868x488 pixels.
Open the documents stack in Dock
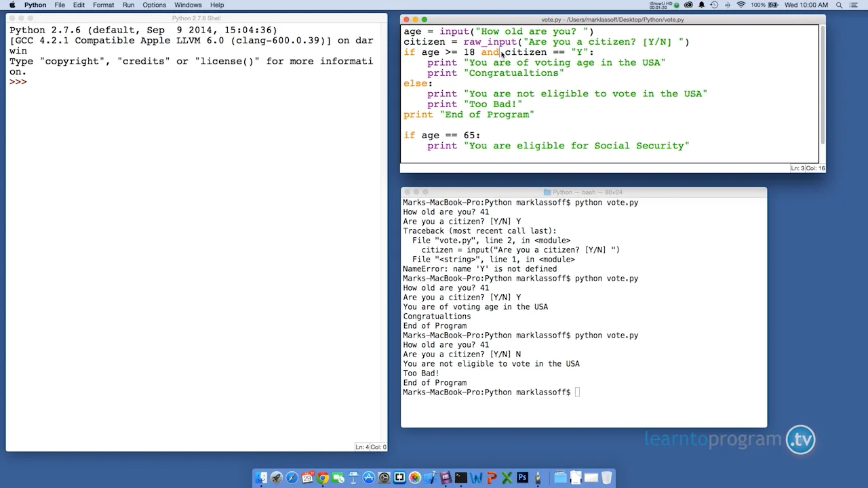pos(576,478)
